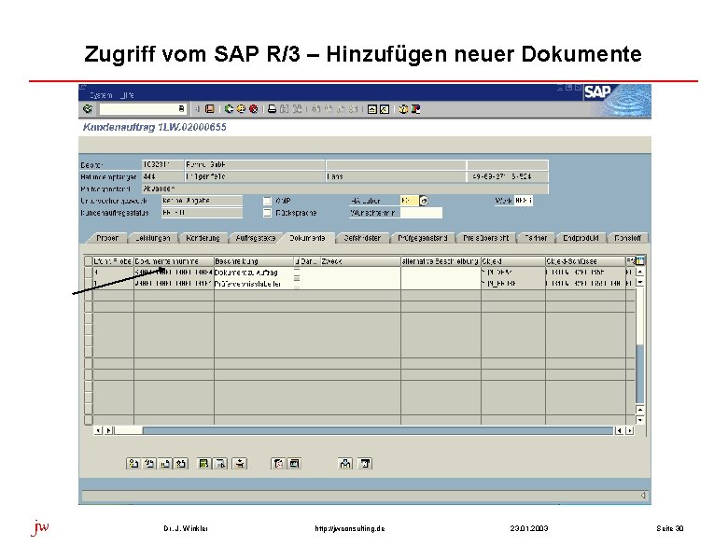
Task: Click the Werk input field
Action: point(524,201)
